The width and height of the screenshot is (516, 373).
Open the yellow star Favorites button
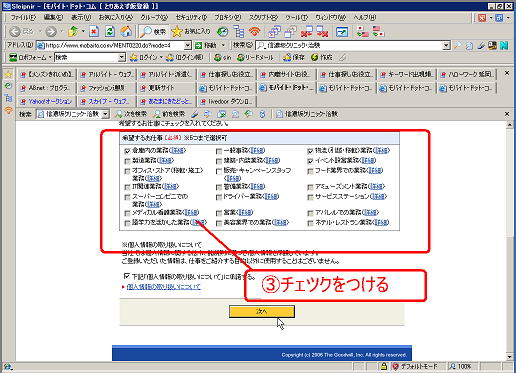click(x=191, y=32)
